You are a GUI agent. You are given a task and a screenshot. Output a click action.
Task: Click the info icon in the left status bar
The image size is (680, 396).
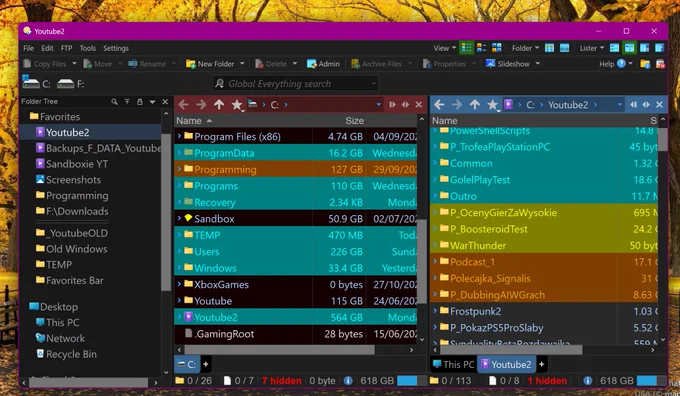pos(348,380)
